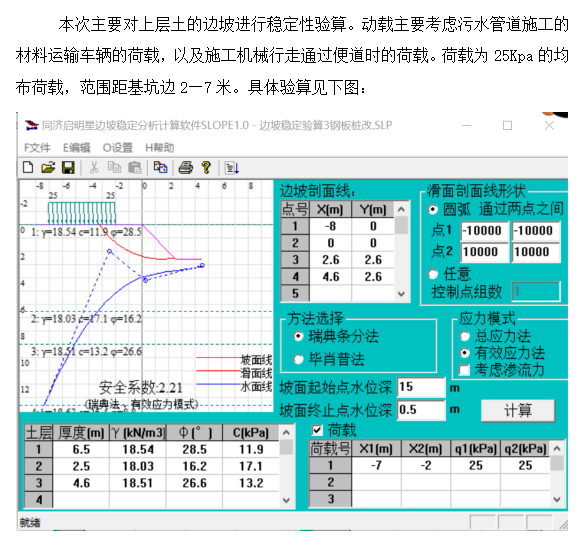Uncheck the 荷载 checkbox
This screenshot has width=585, height=540.
[317, 430]
